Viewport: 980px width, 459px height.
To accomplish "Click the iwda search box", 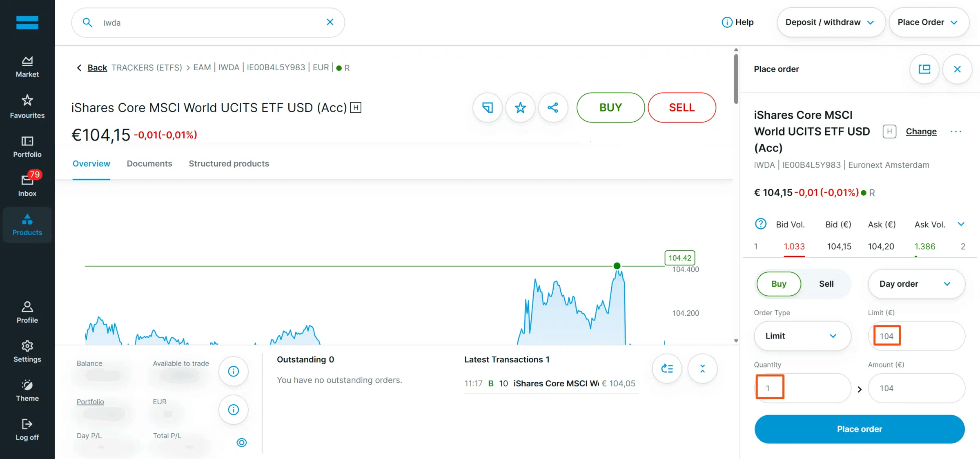I will coord(208,22).
